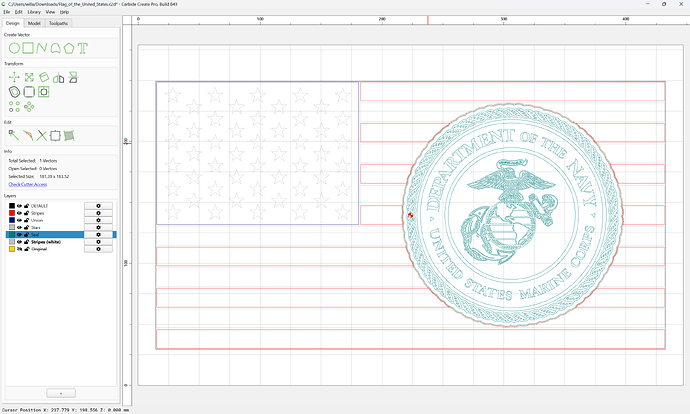Select the Stripes (white) layer name
Viewport: 690px width, 414px height.
click(x=46, y=242)
